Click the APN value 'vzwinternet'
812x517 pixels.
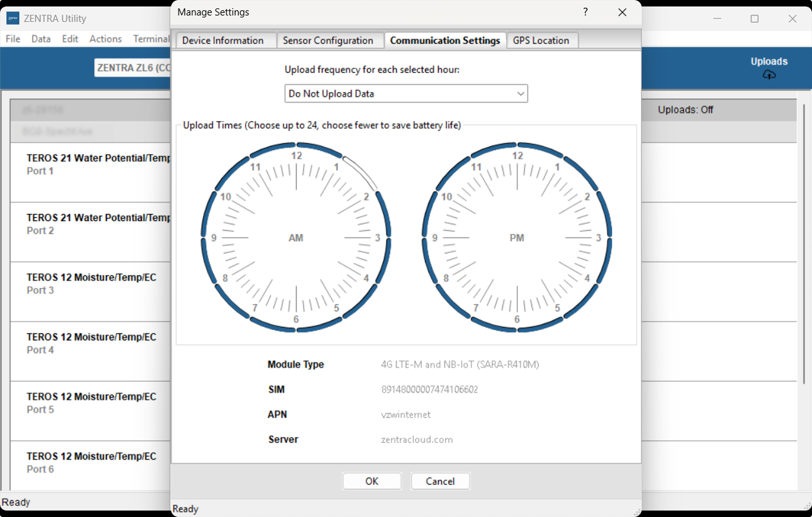[406, 415]
